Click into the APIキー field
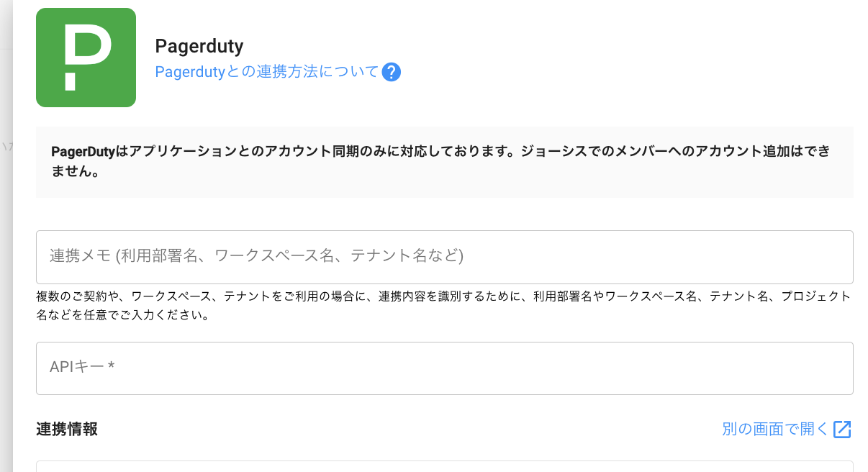Image resolution: width=868 pixels, height=472 pixels. (x=444, y=368)
